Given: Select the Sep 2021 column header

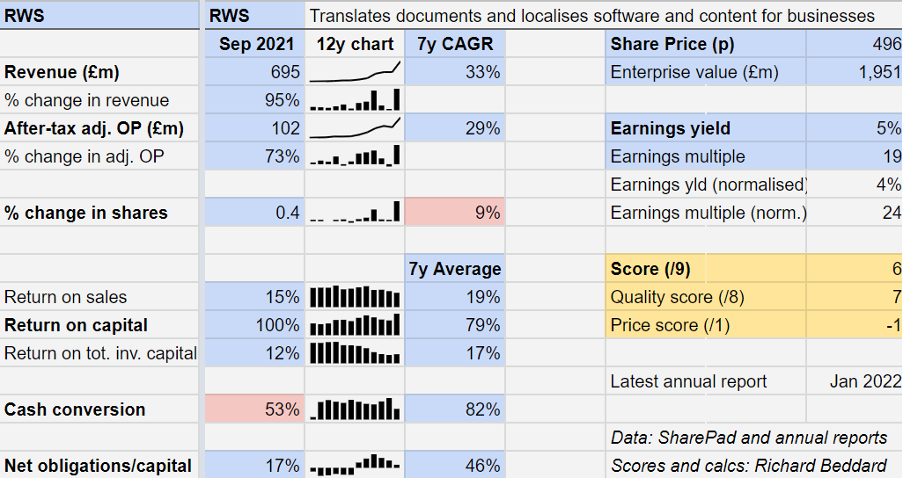Looking at the screenshot, I should click(255, 44).
